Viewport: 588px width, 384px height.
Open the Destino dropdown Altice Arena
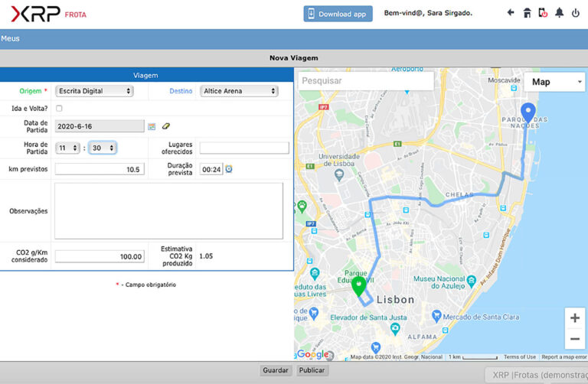point(239,91)
